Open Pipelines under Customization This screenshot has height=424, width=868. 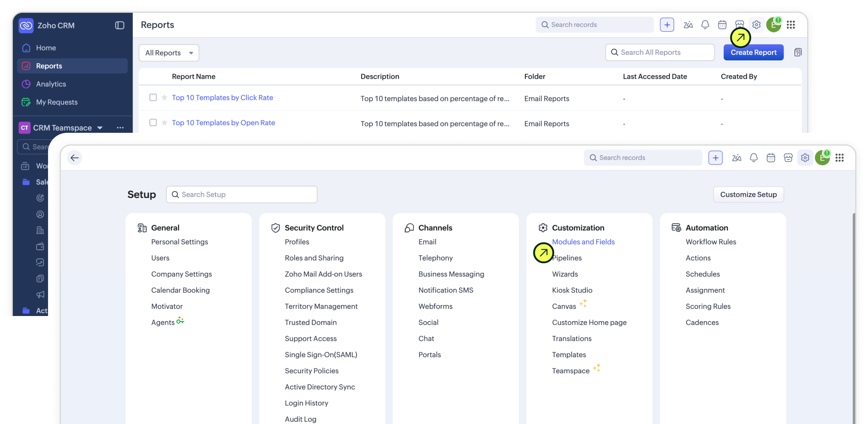[x=567, y=258]
